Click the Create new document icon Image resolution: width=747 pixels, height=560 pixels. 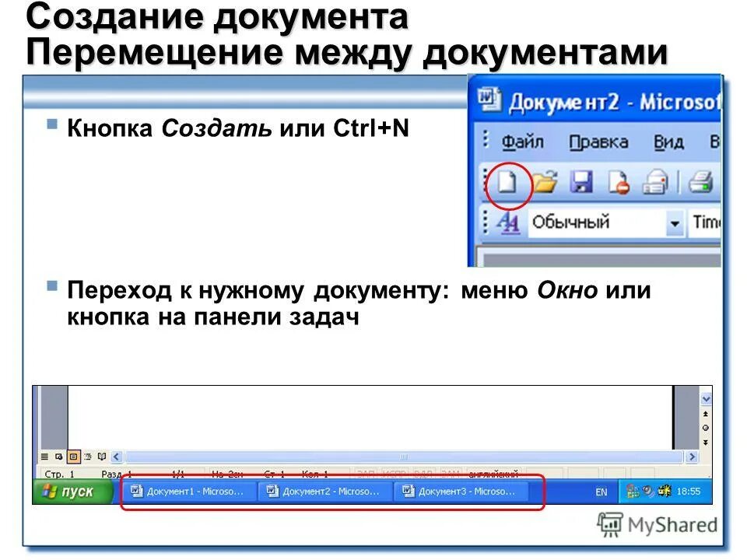[507, 182]
